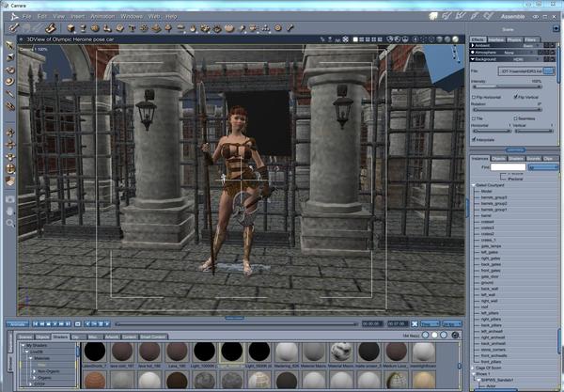Open the Sounds tab in instances panel

click(x=534, y=158)
